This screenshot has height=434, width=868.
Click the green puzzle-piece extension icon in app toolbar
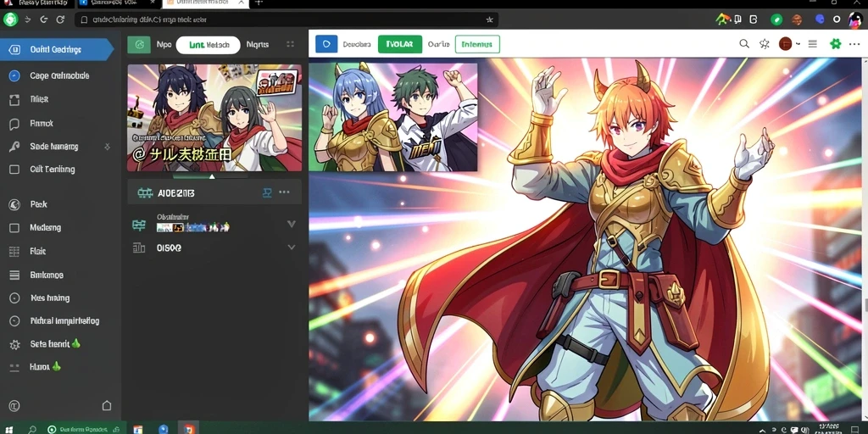coord(835,44)
